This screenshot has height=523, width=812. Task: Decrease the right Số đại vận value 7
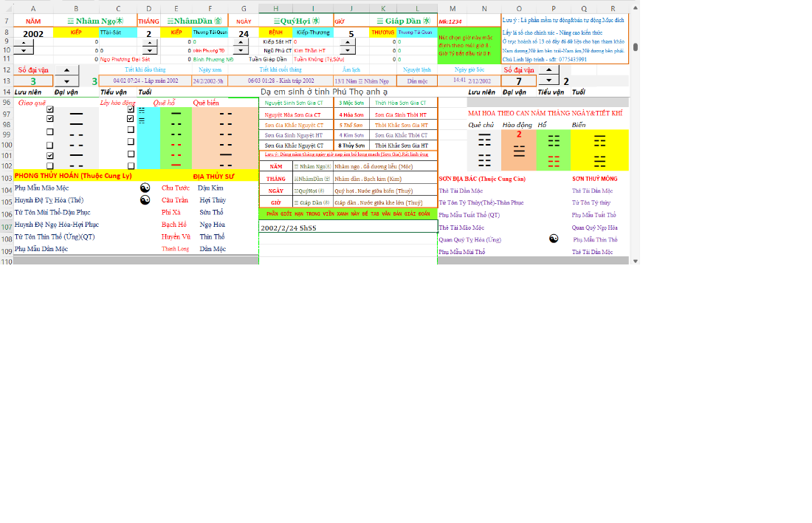pyautogui.click(x=548, y=80)
